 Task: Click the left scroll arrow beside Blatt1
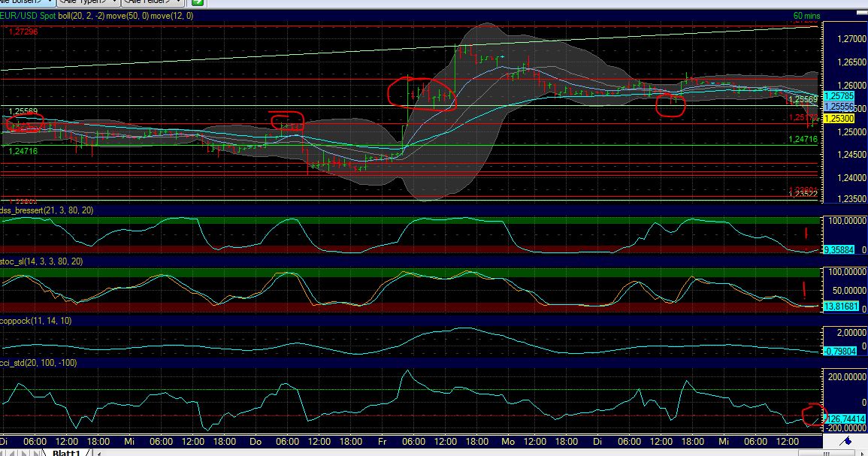(98, 451)
